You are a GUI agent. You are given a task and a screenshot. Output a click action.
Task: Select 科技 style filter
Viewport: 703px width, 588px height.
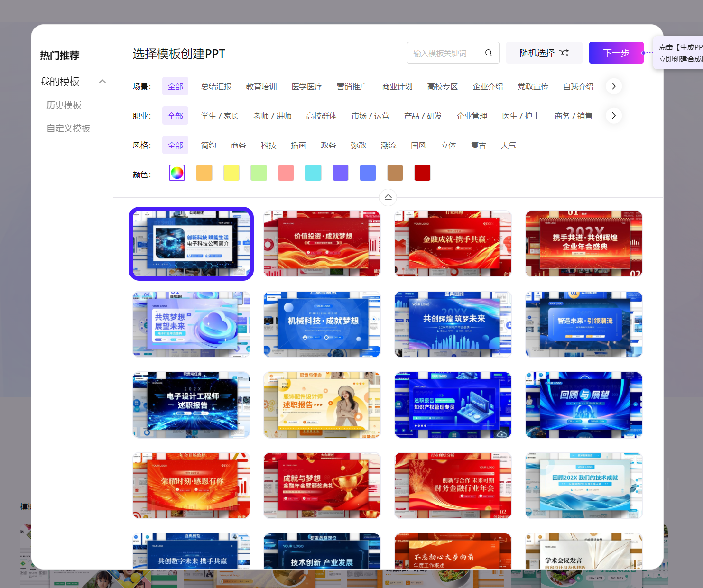point(268,146)
